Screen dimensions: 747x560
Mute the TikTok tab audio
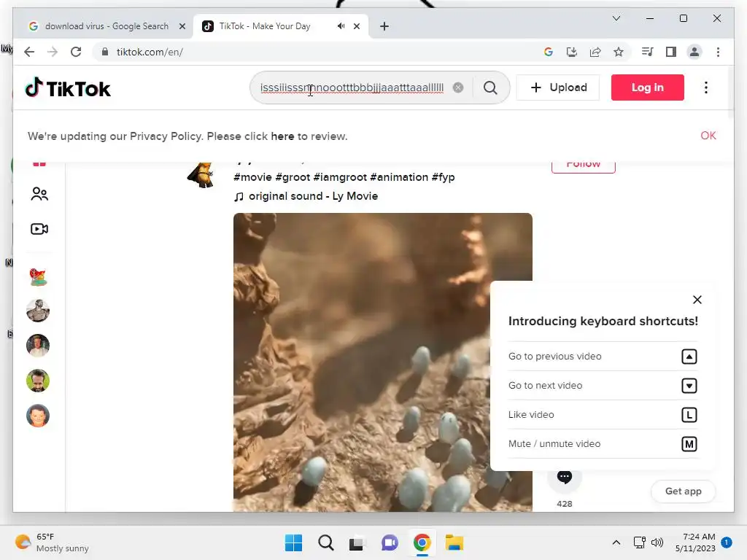(341, 26)
